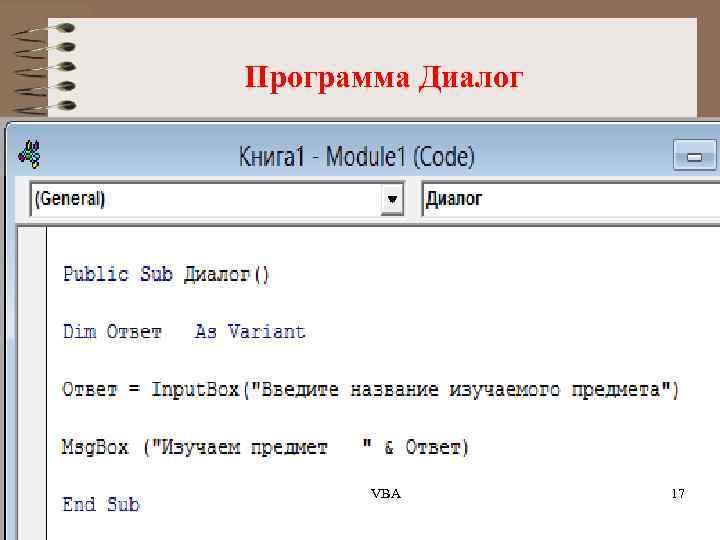Click the VBA module window icon
The image size is (720, 540).
(29, 154)
